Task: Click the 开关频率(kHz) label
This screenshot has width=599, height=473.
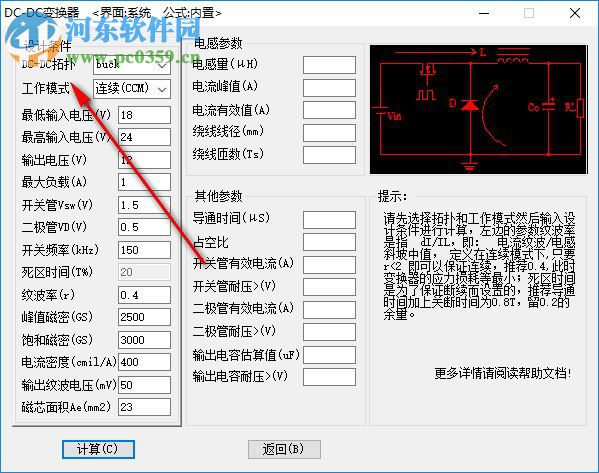Action: tap(60, 250)
